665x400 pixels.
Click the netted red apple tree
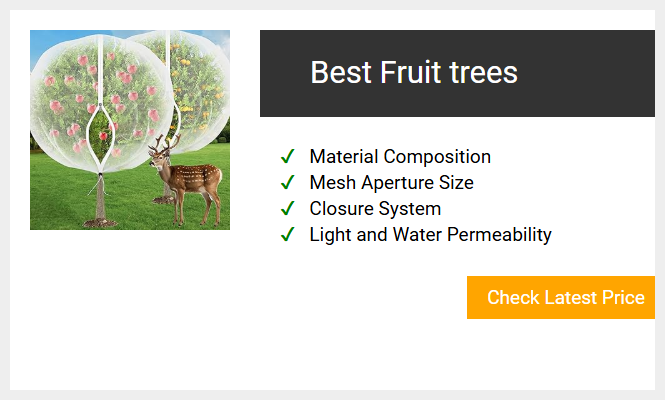(100, 104)
